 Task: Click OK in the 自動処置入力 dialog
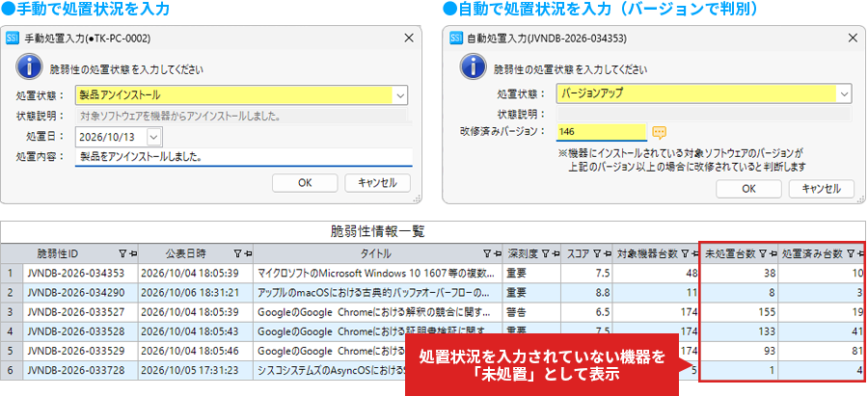[748, 189]
